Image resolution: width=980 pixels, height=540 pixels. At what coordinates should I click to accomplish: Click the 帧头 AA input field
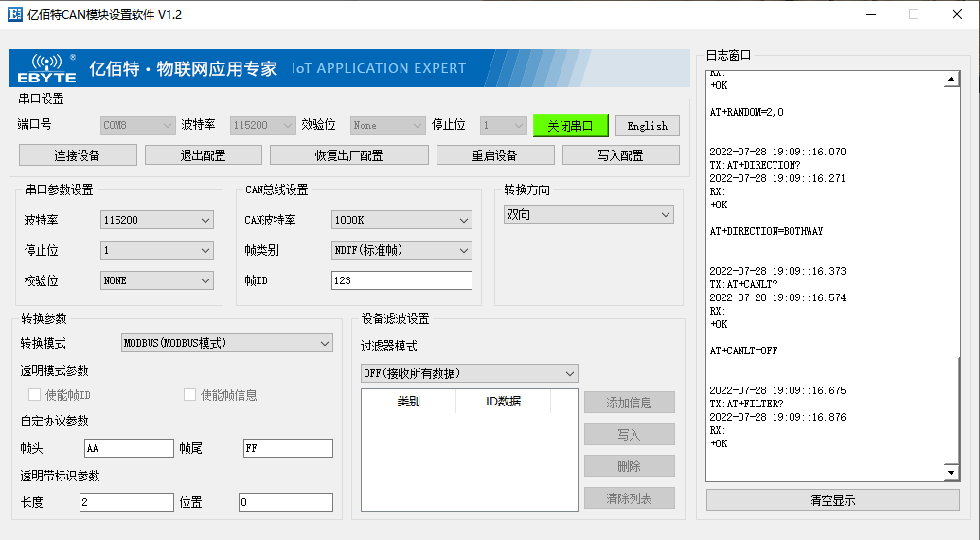pyautogui.click(x=129, y=448)
